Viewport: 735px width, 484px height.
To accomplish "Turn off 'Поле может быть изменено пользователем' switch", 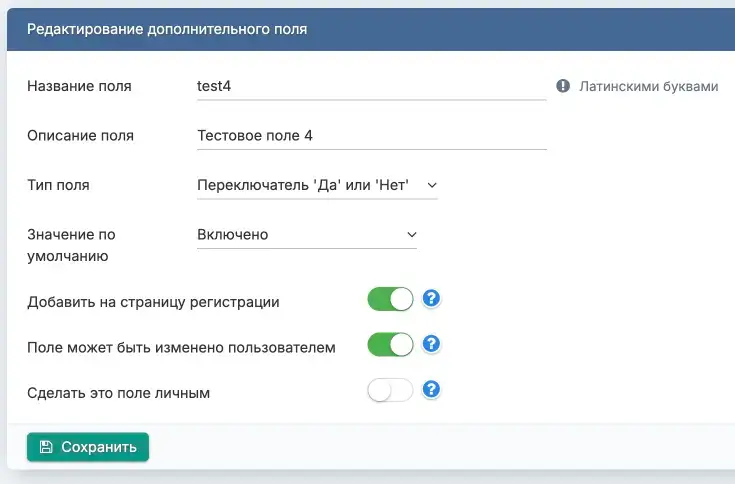I will 390,345.
